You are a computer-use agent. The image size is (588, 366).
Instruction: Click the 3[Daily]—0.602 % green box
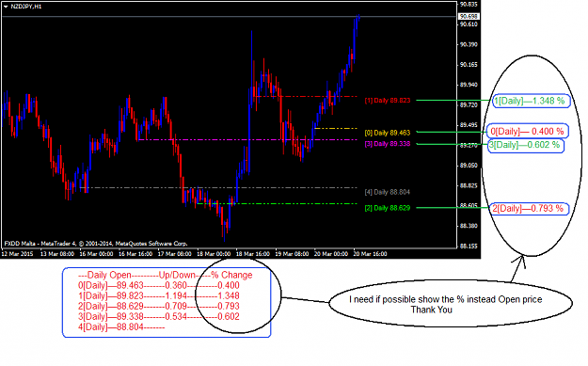[525, 145]
